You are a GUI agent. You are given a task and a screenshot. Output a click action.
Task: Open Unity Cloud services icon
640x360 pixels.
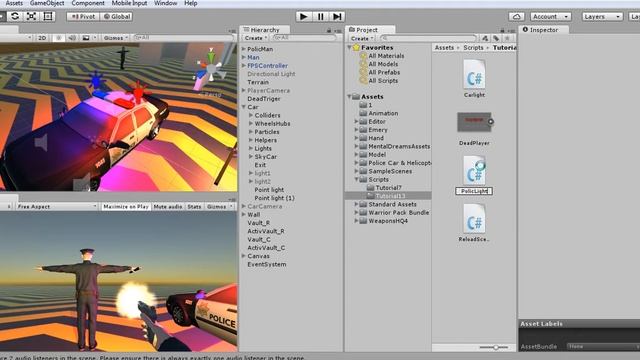tap(516, 17)
